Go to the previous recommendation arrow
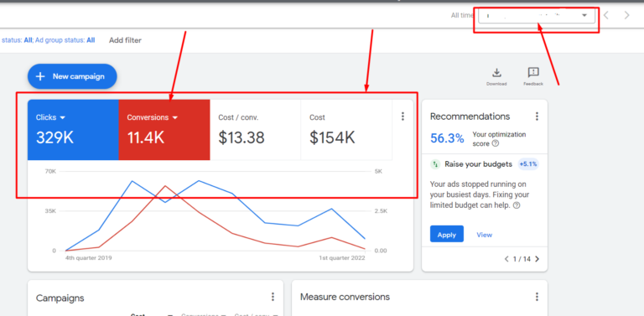The height and width of the screenshot is (316, 644). (506, 259)
